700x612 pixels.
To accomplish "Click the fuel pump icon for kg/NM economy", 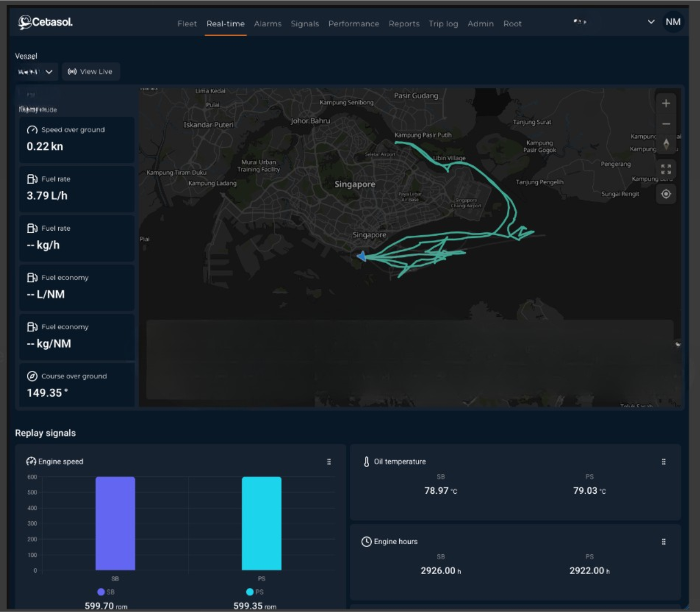I will click(32, 327).
